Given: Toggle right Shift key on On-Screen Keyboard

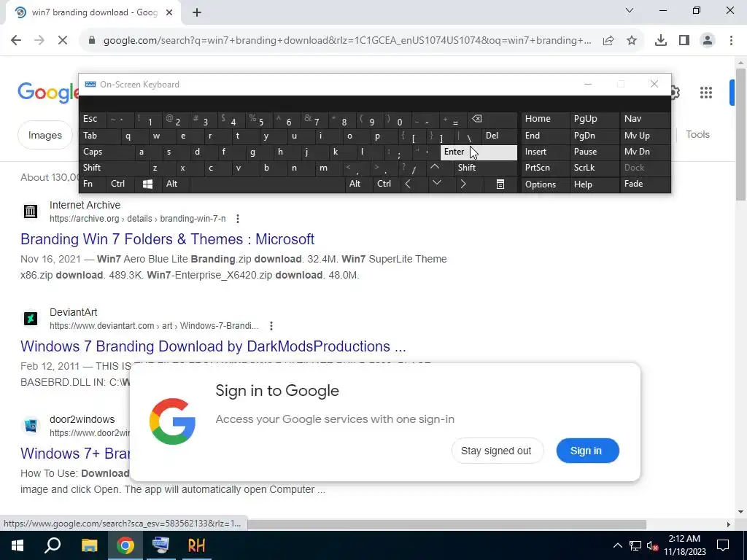Looking at the screenshot, I should (485, 168).
